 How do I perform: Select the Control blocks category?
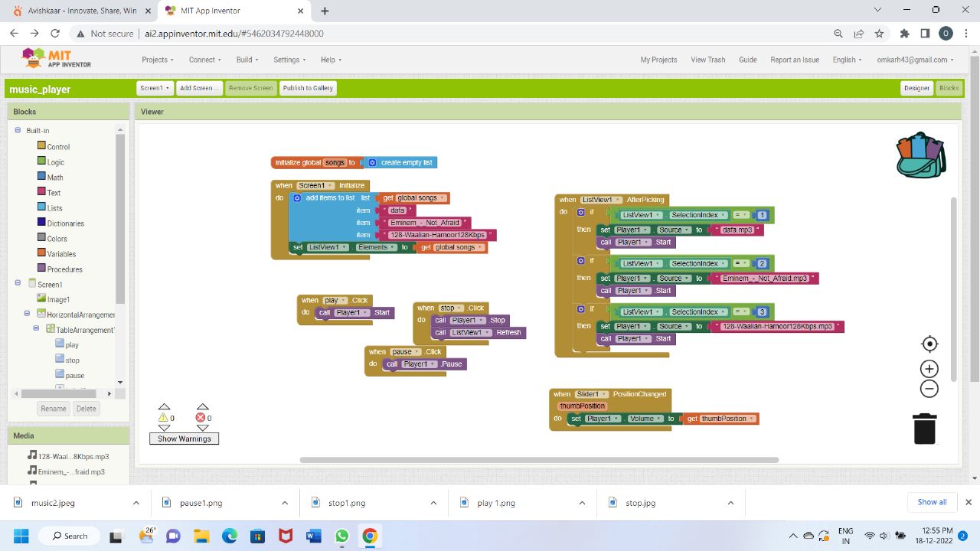click(58, 147)
